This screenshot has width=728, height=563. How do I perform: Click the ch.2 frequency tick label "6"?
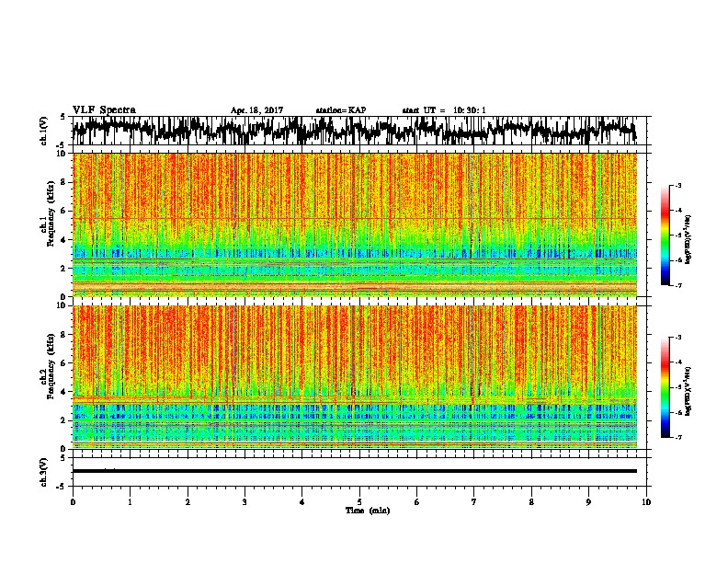tap(63, 362)
